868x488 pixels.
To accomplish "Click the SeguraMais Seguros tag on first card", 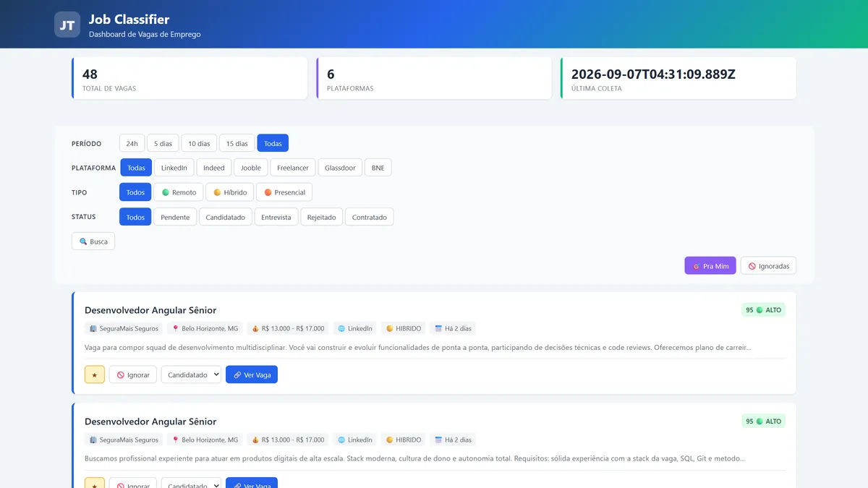I will pos(124,328).
